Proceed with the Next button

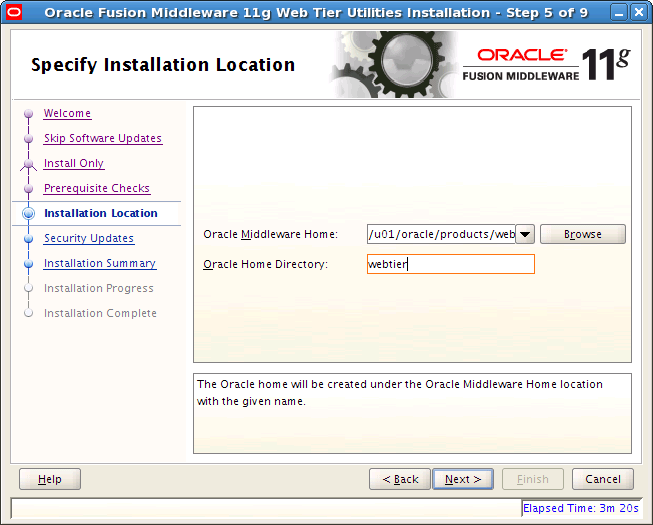pos(463,479)
